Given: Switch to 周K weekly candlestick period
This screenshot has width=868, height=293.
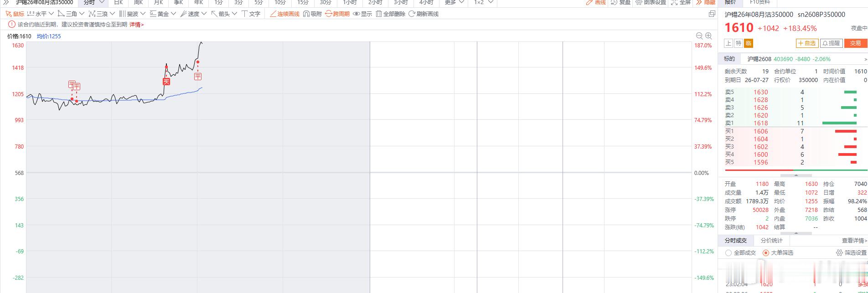Looking at the screenshot, I should [x=138, y=2].
